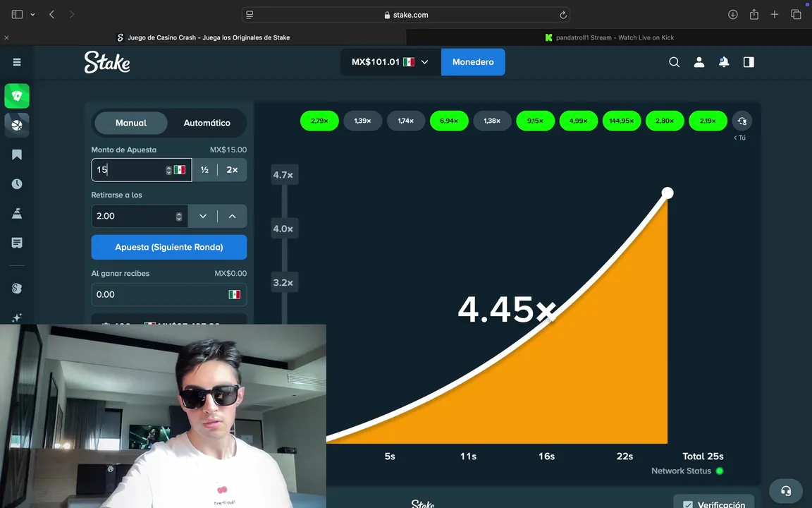Click cashout field spinner arrows

point(178,216)
